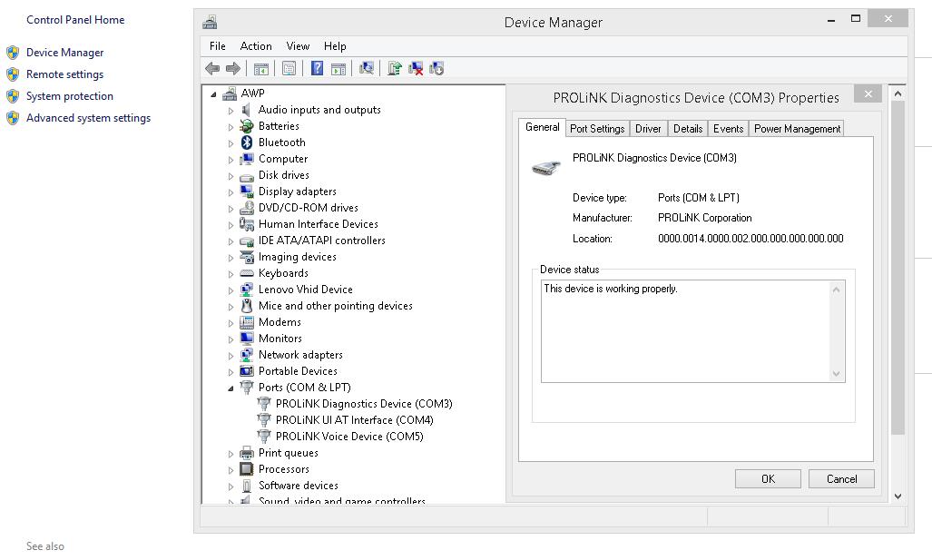Click OK in the Properties dialog

[x=768, y=478]
